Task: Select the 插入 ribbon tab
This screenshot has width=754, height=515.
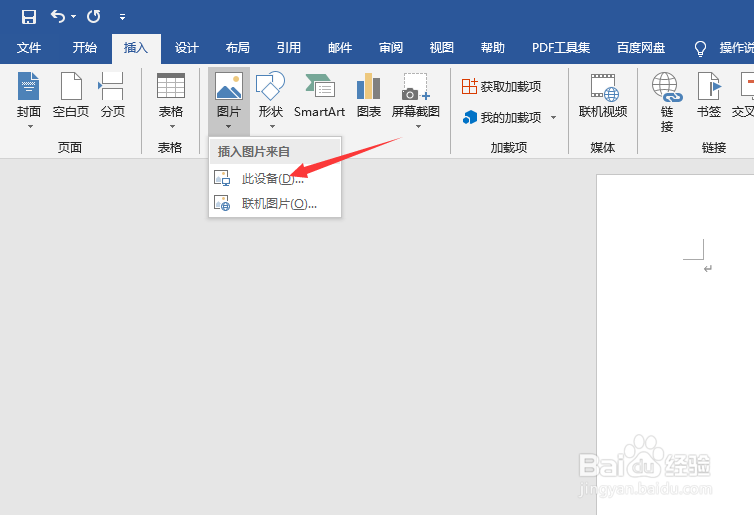Action: [x=136, y=48]
